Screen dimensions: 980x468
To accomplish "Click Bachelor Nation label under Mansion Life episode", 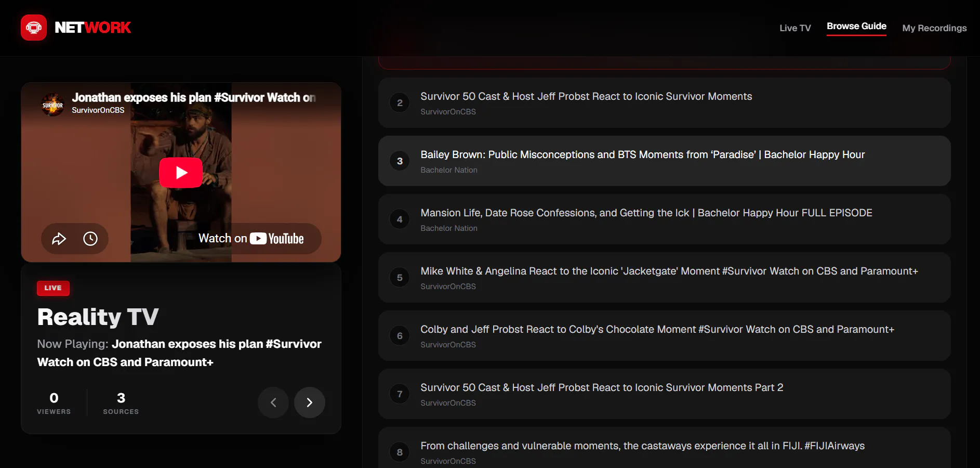I will pyautogui.click(x=449, y=228).
